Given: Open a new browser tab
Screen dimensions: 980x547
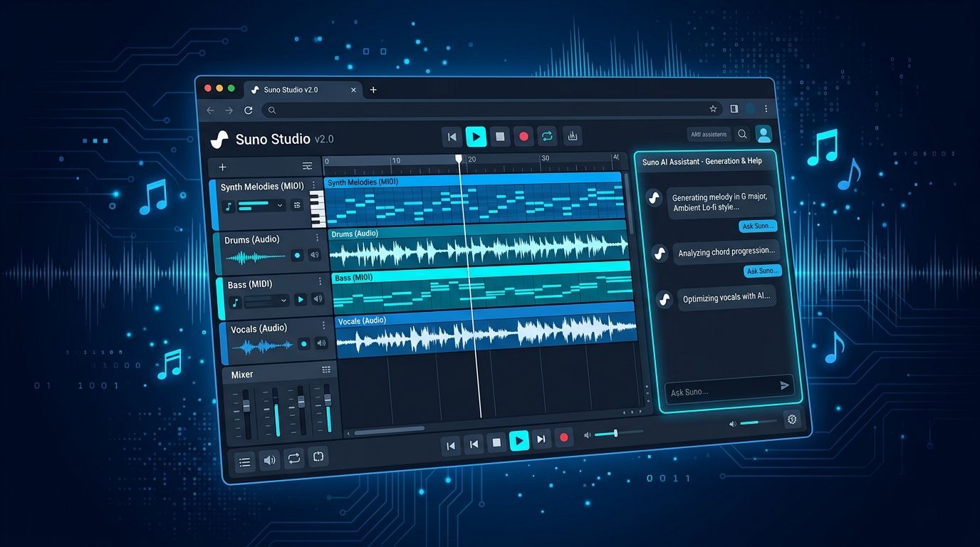Looking at the screenshot, I should click(x=373, y=90).
